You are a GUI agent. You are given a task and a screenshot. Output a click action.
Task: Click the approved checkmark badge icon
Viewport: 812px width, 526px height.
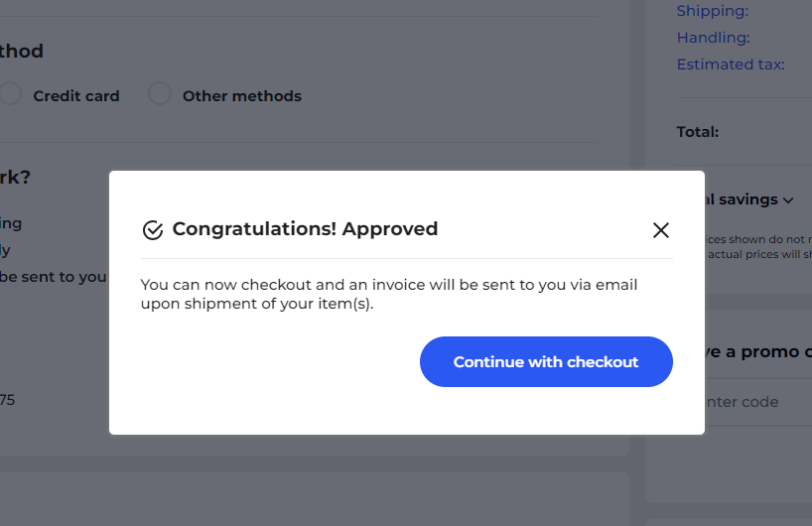(152, 230)
